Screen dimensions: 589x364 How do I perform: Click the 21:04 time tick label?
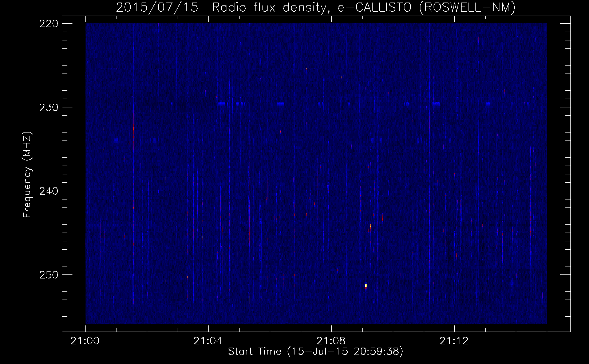click(208, 341)
